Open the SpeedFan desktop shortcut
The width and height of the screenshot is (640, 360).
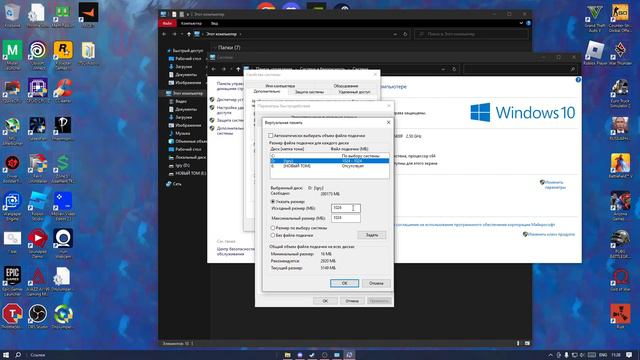coord(38,129)
